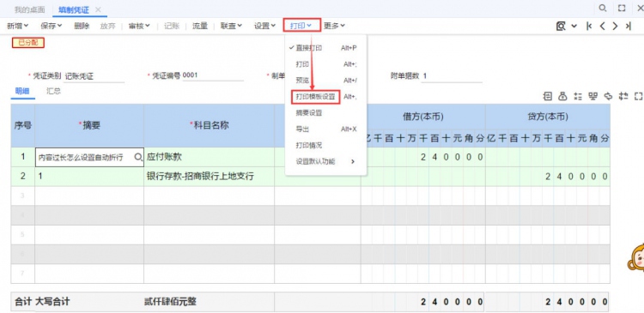This screenshot has height=313, width=644.
Task: Click the 记账 toolbar button
Action: point(172,26)
